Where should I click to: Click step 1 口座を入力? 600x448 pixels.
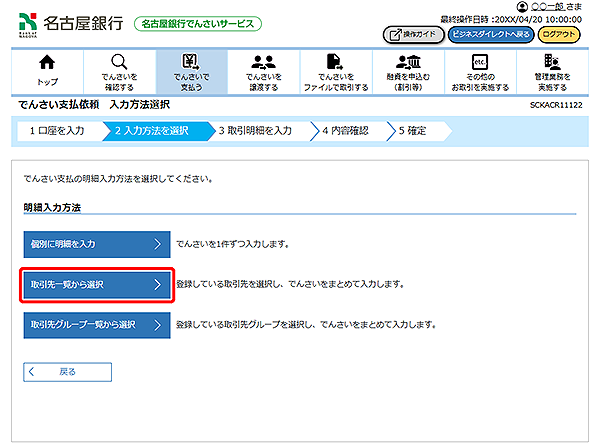click(x=60, y=131)
